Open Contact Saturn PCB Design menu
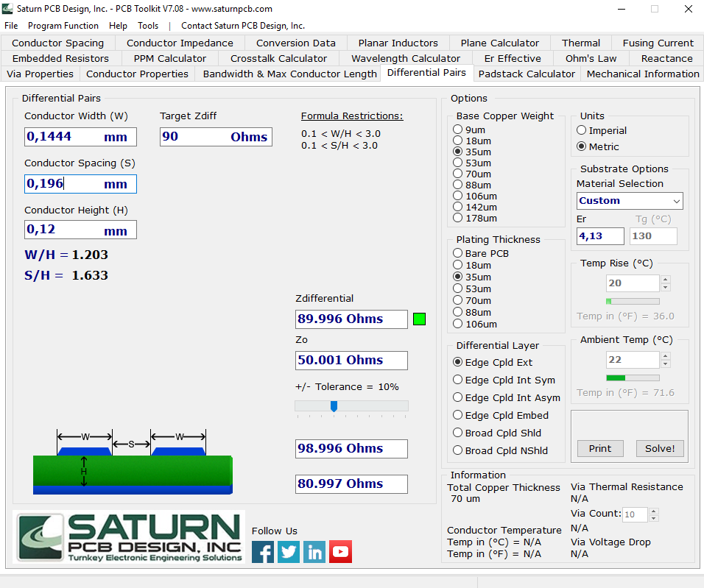The height and width of the screenshot is (588, 704). tap(243, 26)
